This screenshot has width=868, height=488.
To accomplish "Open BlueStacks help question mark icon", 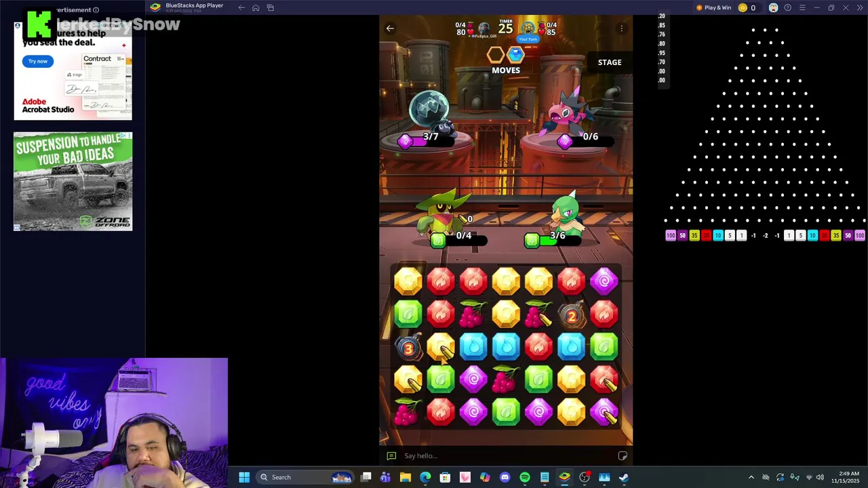I will point(787,7).
